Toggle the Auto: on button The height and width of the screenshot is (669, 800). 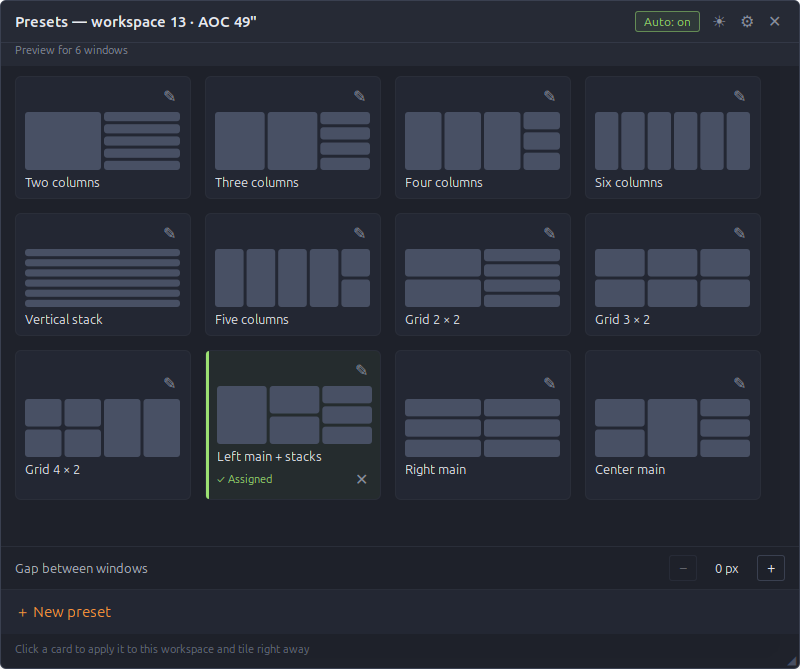(667, 22)
